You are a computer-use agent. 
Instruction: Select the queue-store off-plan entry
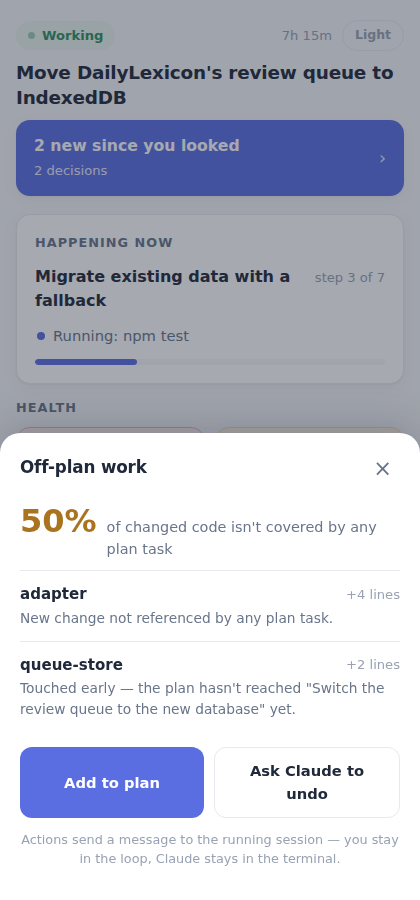pos(210,686)
